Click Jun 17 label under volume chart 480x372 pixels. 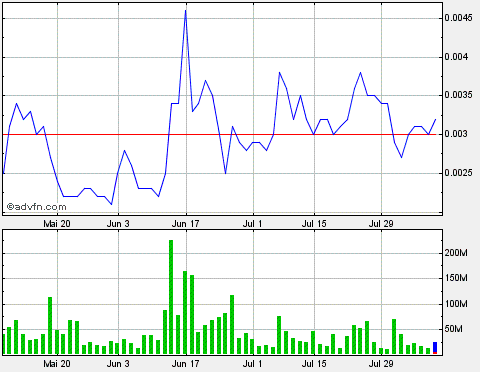185,363
